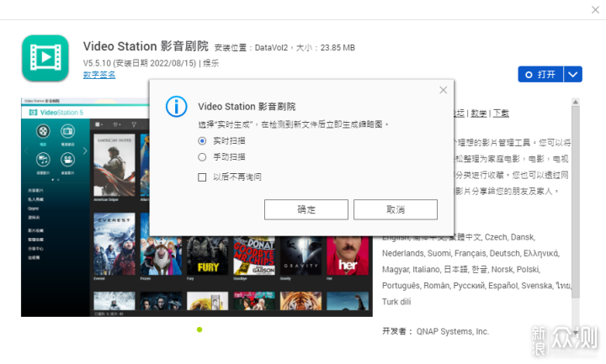Confirm with the 确定 button
This screenshot has height=364, width=606.
click(306, 209)
